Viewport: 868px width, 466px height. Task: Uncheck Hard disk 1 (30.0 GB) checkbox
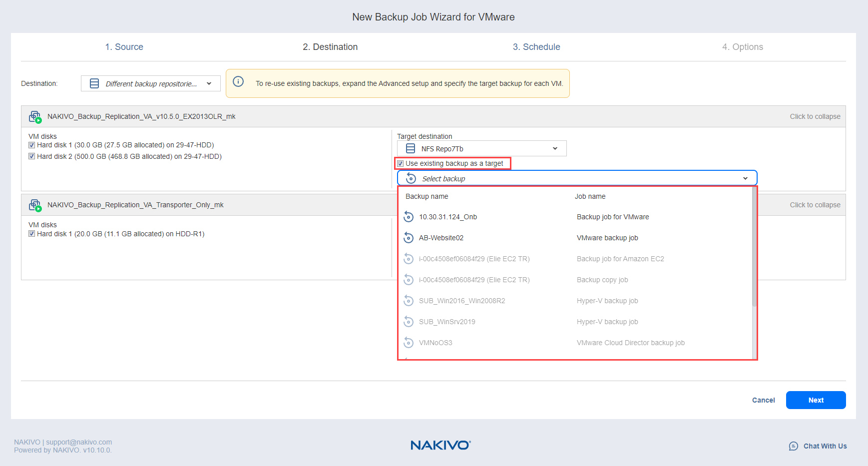pyautogui.click(x=32, y=145)
